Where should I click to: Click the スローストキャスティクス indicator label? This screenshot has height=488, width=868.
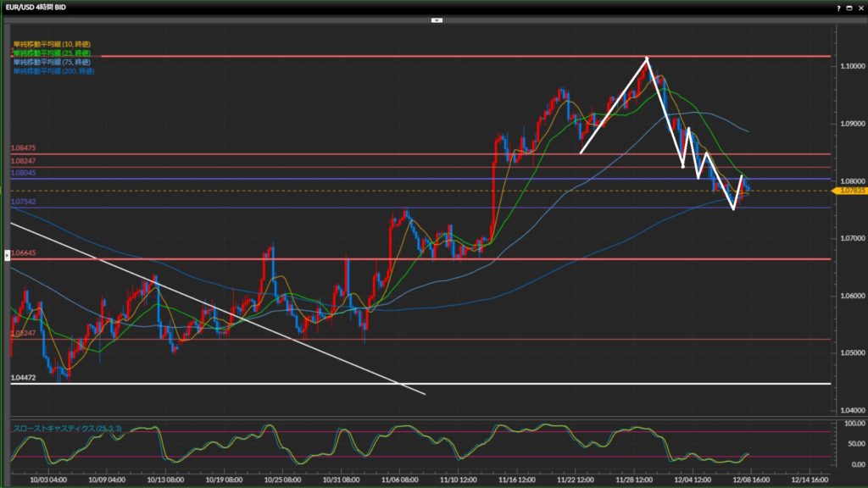[x=67, y=430]
